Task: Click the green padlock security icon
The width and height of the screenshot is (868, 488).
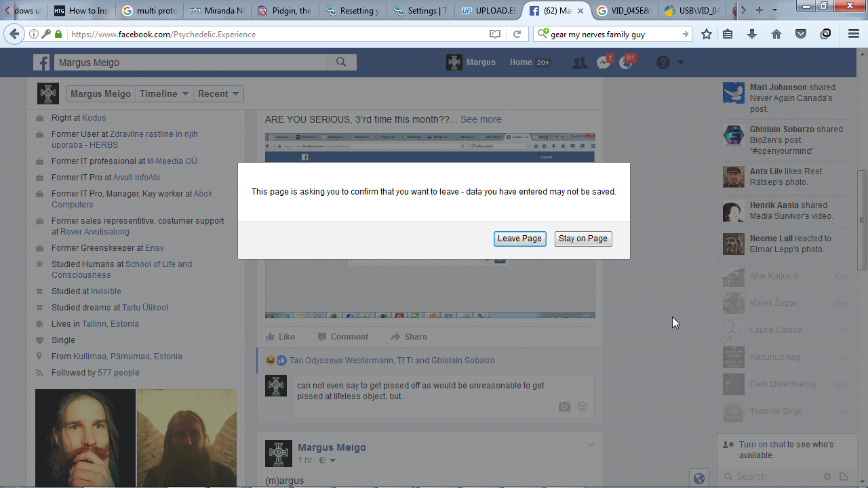Action: click(x=58, y=34)
